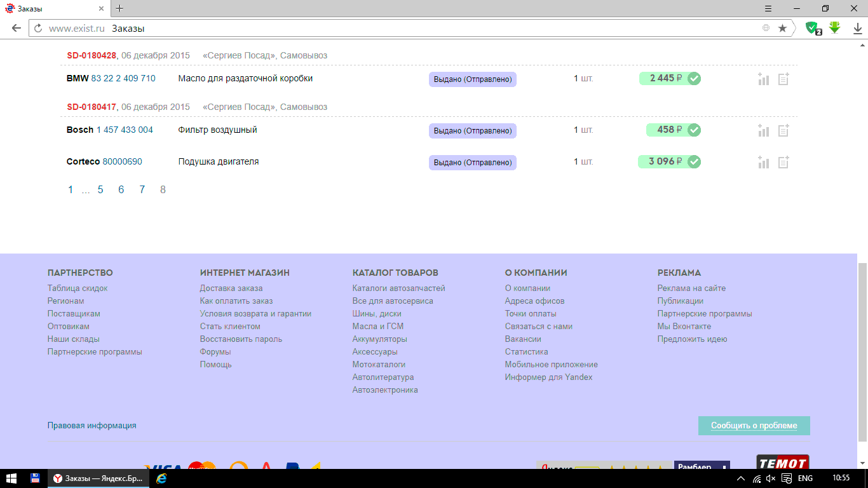The image size is (868, 488).
Task: Open order SD-0180428
Action: [x=92, y=55]
